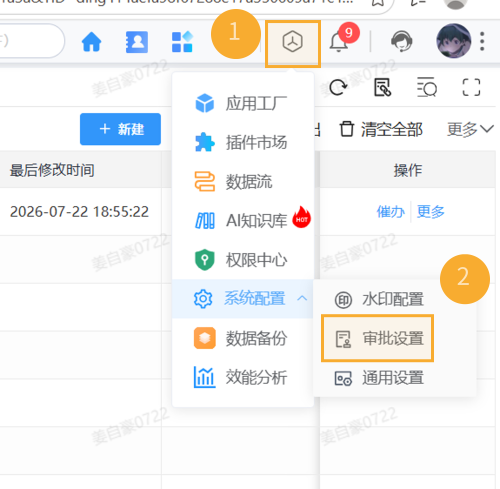Click the 2026-07-22 18:55:22 cell
This screenshot has width=500, height=489.
79,212
